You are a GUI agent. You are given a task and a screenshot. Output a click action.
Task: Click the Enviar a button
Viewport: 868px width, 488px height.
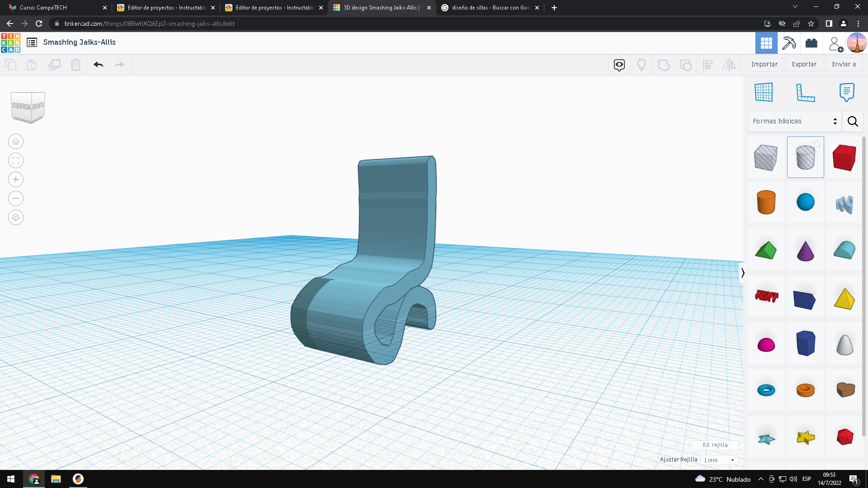844,64
